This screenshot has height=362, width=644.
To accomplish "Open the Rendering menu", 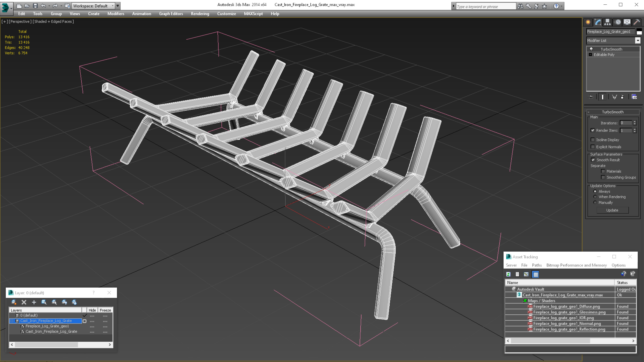I will coord(200,14).
